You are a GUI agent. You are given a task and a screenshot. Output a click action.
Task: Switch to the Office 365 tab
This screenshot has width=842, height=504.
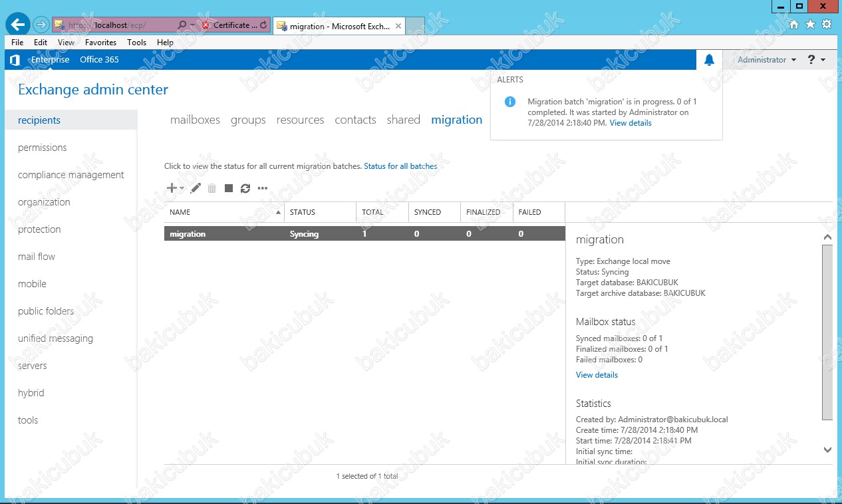(99, 60)
